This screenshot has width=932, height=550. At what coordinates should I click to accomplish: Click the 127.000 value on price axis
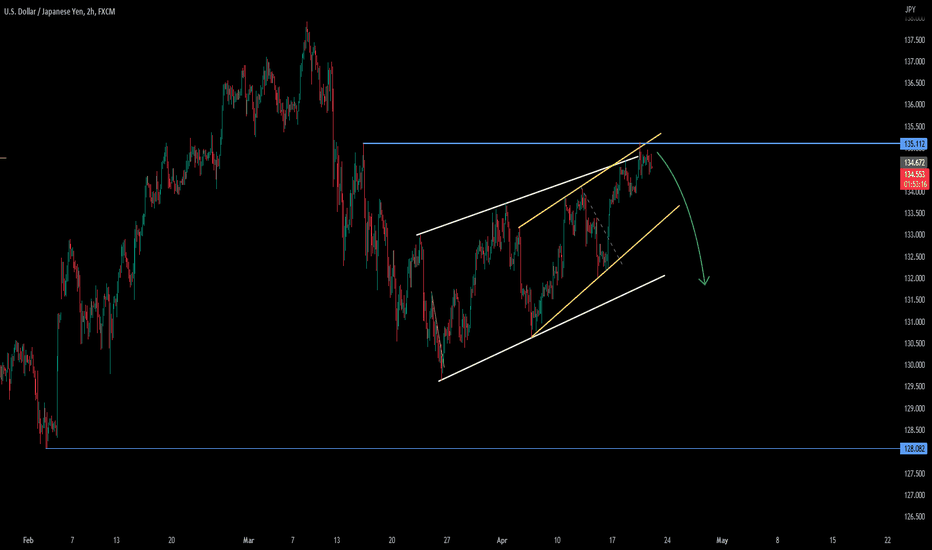pyautogui.click(x=914, y=495)
